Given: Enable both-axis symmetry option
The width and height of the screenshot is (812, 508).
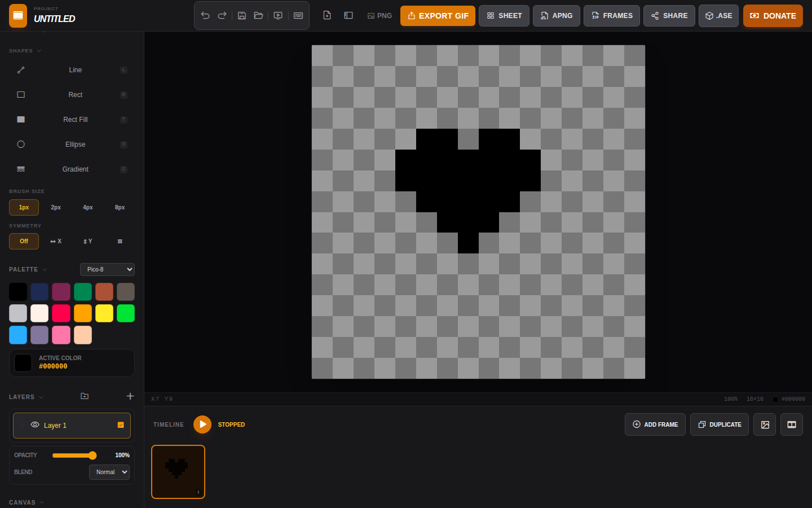Looking at the screenshot, I should click(120, 241).
